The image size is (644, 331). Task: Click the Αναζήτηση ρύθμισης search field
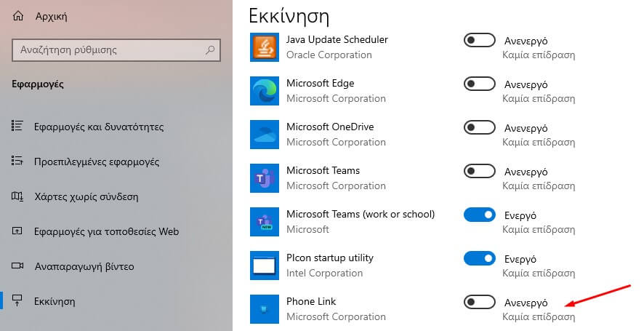pyautogui.click(x=109, y=50)
